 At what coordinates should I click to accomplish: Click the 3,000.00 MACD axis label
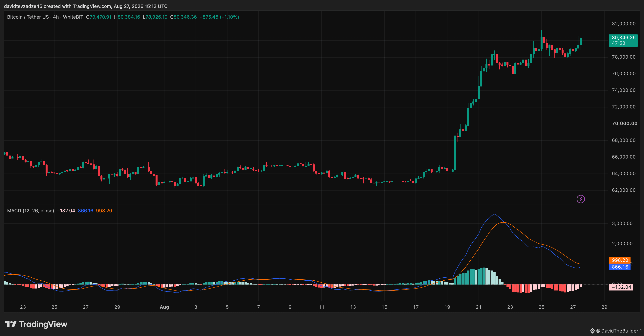coord(622,223)
